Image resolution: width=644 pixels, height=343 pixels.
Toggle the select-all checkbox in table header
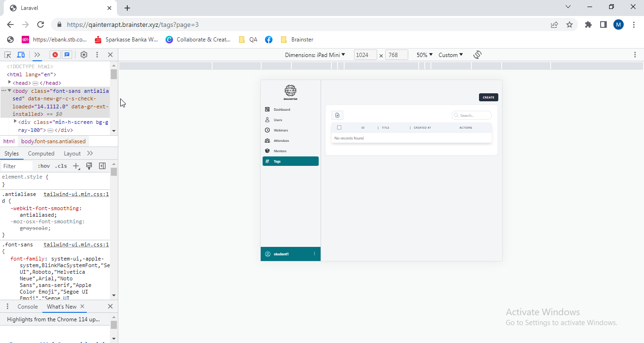point(339,128)
